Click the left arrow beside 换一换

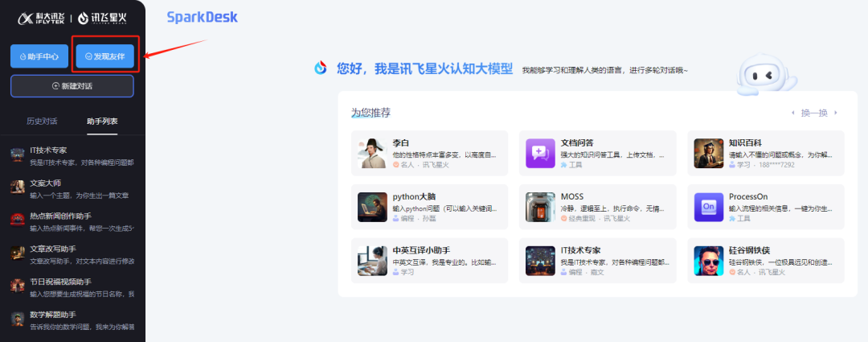pos(792,113)
